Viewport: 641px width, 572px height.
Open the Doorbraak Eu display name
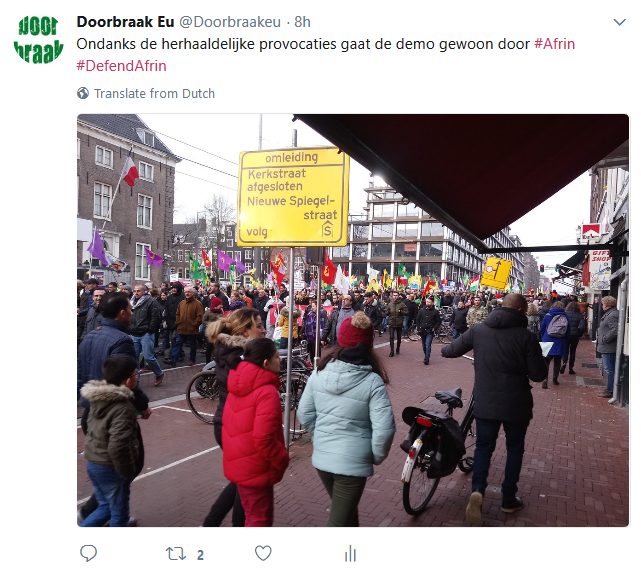pyautogui.click(x=126, y=22)
